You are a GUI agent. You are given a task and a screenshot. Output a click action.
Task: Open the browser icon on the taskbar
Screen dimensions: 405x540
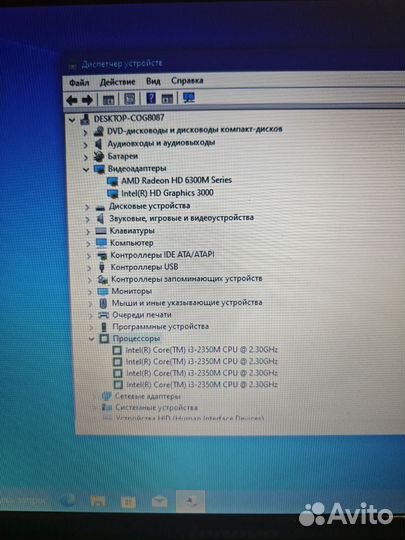[68, 500]
